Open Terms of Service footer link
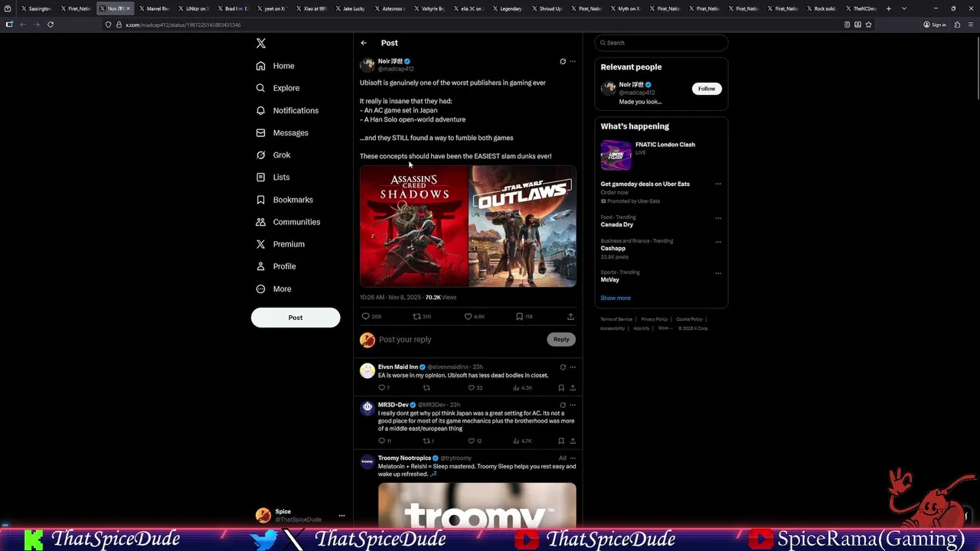The image size is (980, 551). [616, 319]
